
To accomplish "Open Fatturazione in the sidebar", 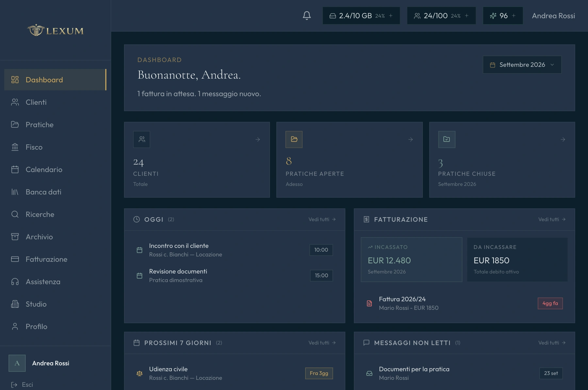I will click(55, 259).
